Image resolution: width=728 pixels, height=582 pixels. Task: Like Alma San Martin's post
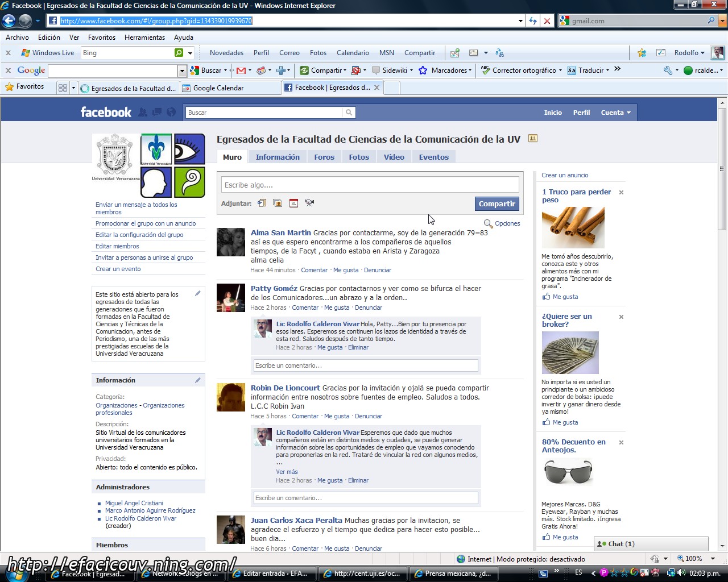(346, 270)
